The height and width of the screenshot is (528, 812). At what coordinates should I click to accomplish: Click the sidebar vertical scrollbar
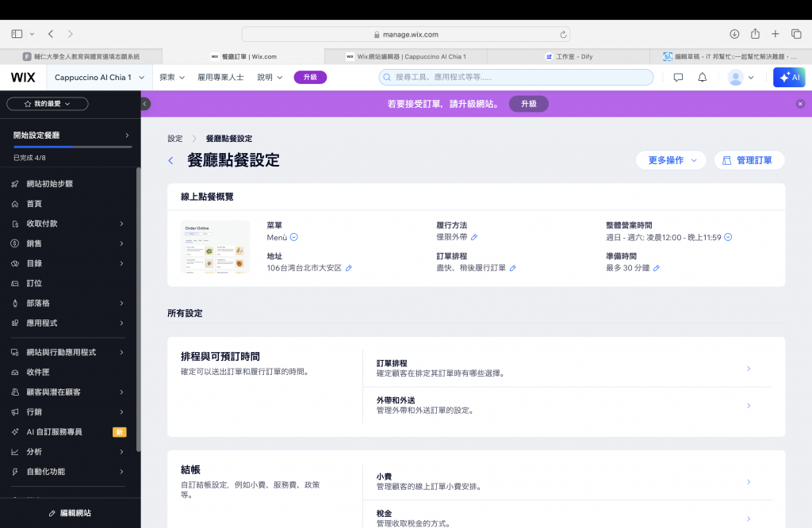coord(138,309)
